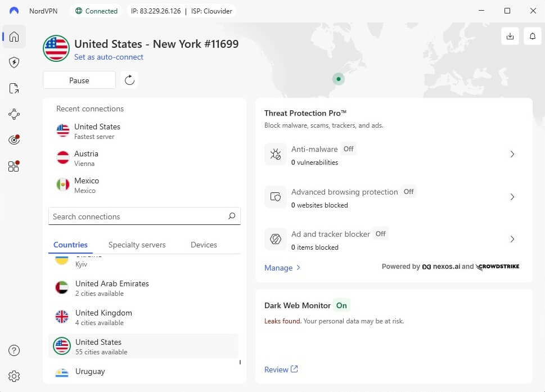This screenshot has height=392, width=545.
Task: Expand Anti-malware details with the chevron
Action: tap(512, 154)
